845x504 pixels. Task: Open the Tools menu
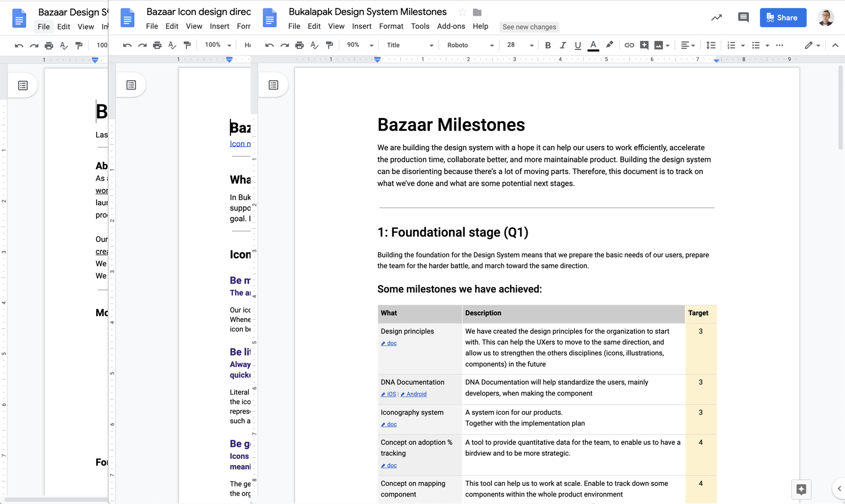point(420,26)
